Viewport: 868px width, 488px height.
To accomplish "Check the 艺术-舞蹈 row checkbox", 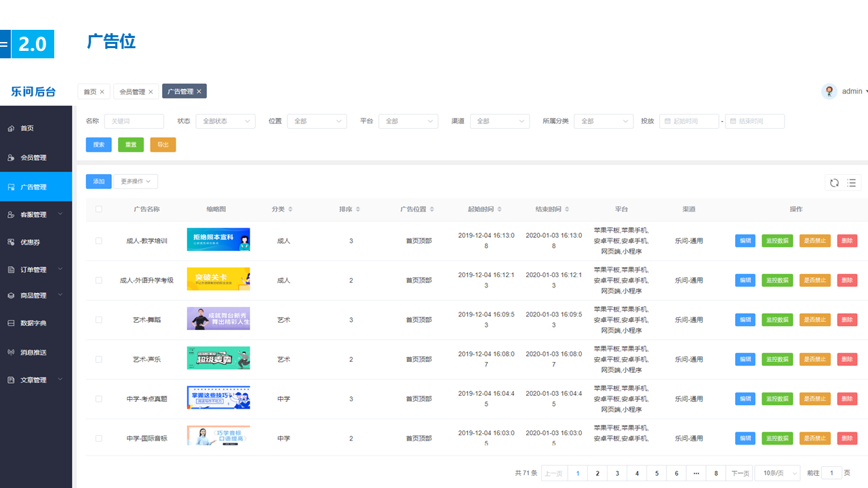I will (x=99, y=320).
